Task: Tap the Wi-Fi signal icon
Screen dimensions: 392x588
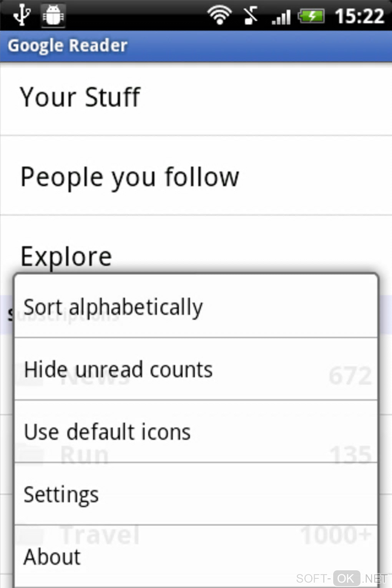Action: (x=219, y=15)
